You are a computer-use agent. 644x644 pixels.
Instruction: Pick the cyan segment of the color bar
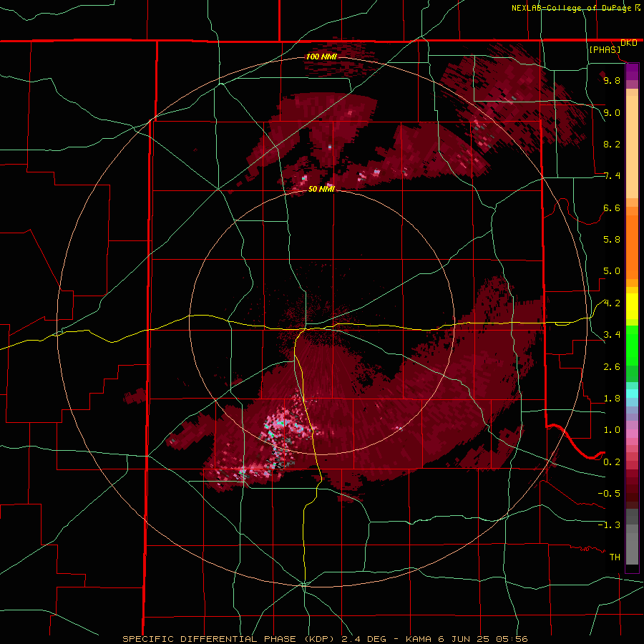pos(632,394)
